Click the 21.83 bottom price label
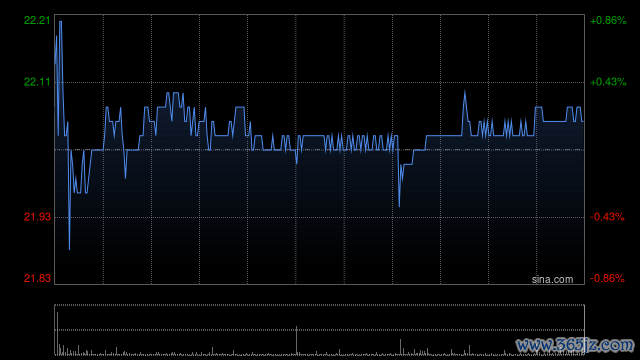This screenshot has width=640, height=360. (37, 278)
